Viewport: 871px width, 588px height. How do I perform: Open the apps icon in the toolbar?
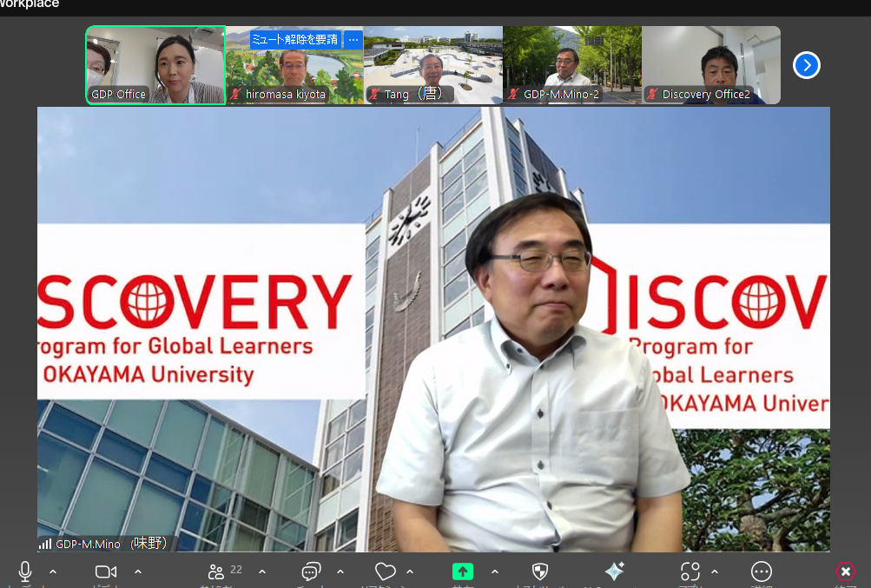(690, 571)
